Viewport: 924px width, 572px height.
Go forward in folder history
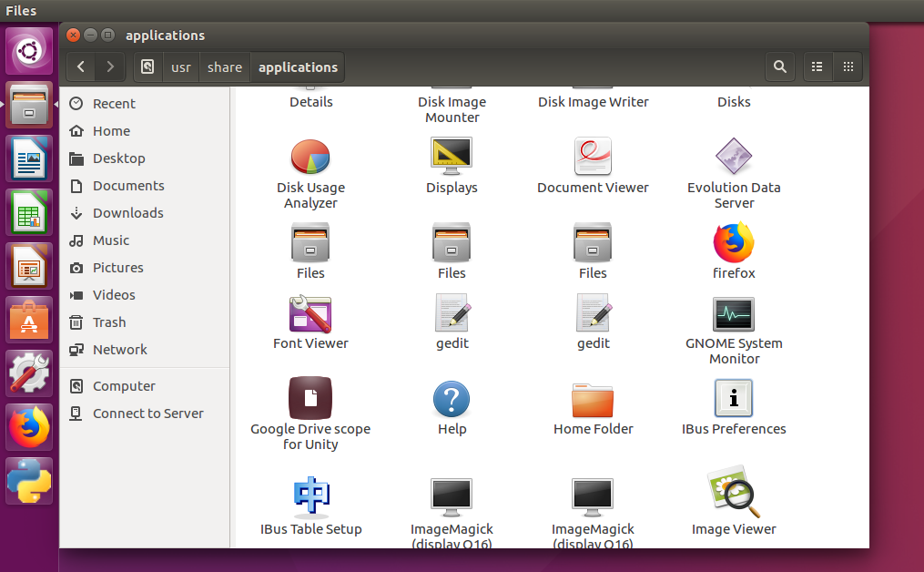pos(110,66)
